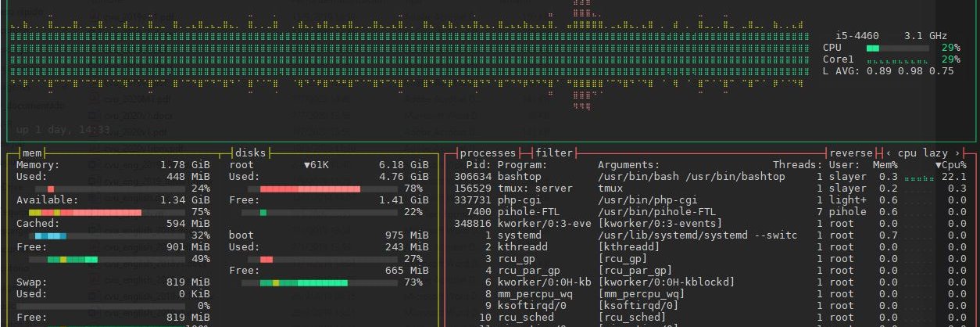The width and height of the screenshot is (980, 327).
Task: Click the 'Mem%' column header
Action: tap(885, 165)
